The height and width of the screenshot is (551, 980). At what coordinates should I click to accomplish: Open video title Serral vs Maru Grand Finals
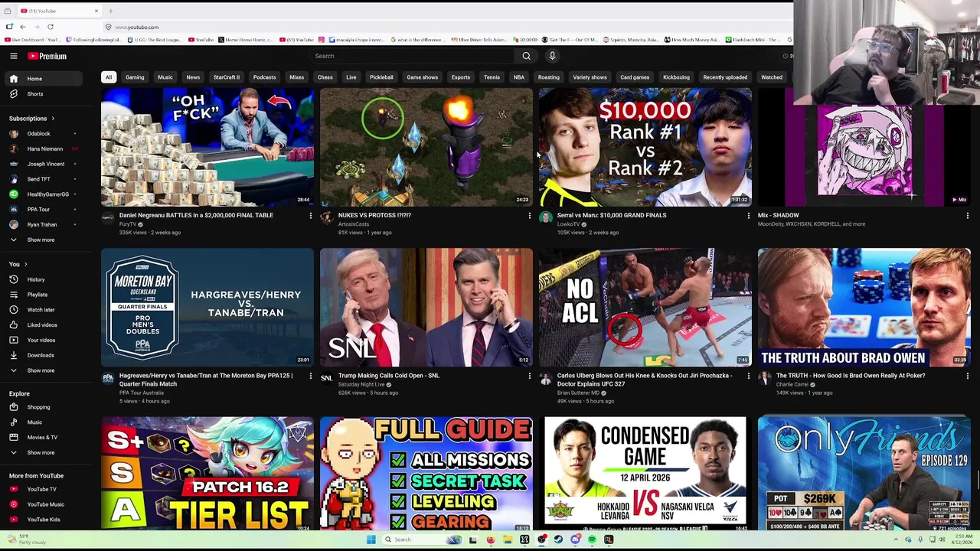pyautogui.click(x=612, y=215)
